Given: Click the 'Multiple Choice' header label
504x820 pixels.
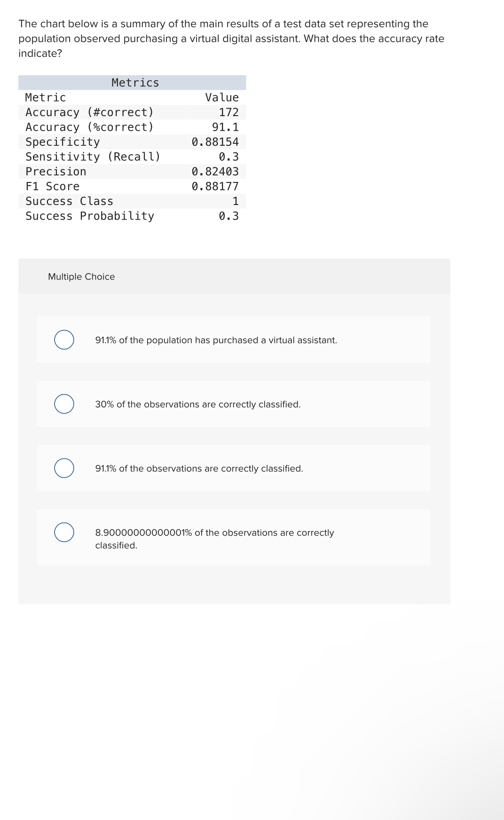Looking at the screenshot, I should [x=81, y=276].
